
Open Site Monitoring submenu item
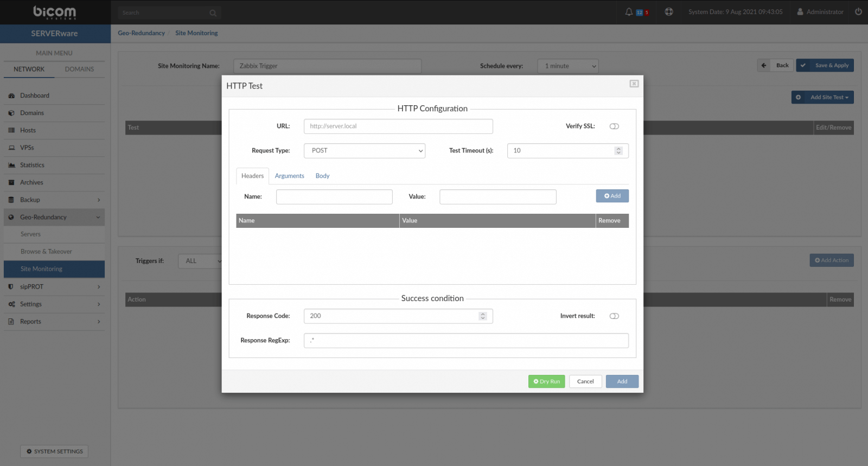[x=54, y=269]
